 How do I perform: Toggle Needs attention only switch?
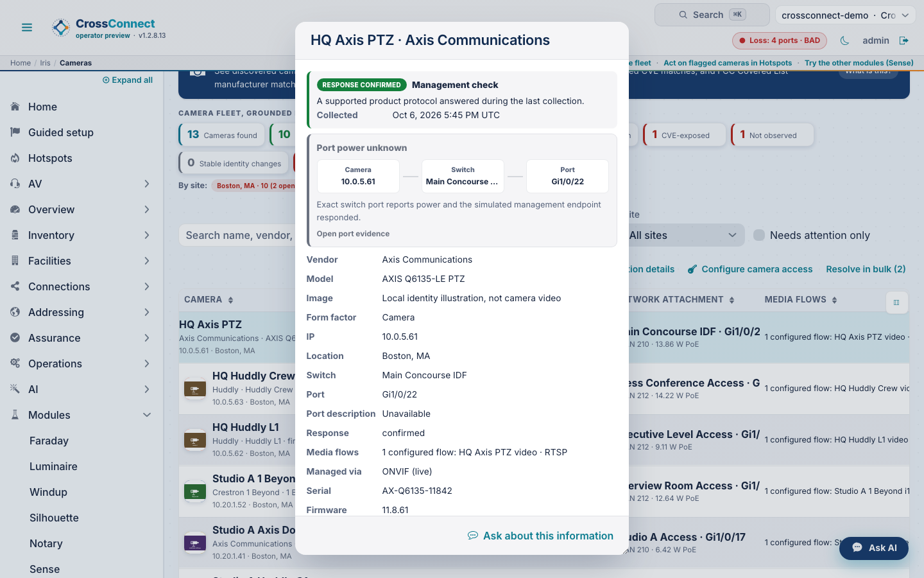759,235
